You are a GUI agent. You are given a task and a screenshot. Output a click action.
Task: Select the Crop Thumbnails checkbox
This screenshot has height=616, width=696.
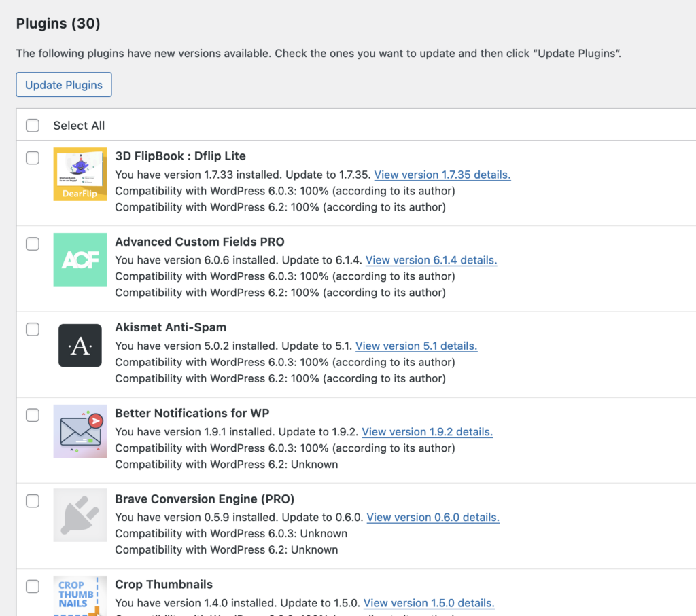click(33, 586)
